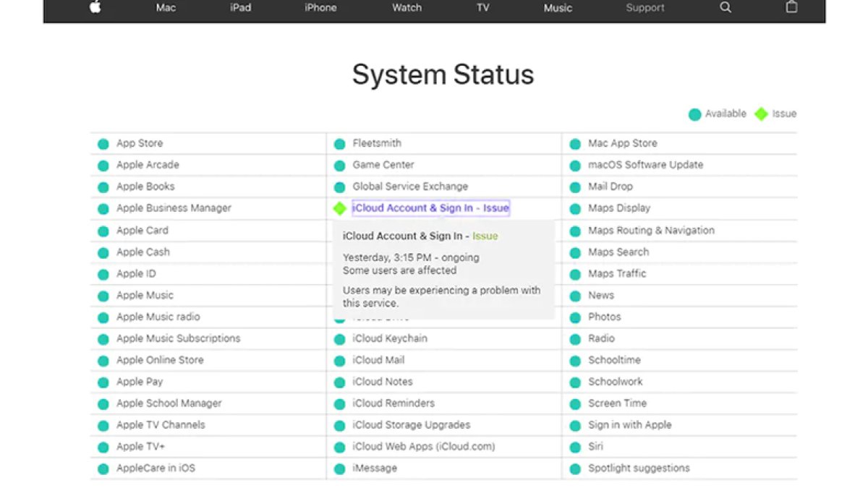868x488 pixels.
Task: Select the Apple TV Channels text
Action: [x=161, y=425]
